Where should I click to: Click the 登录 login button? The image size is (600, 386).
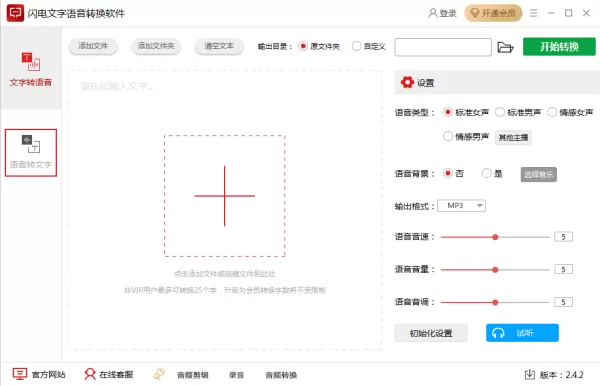442,13
